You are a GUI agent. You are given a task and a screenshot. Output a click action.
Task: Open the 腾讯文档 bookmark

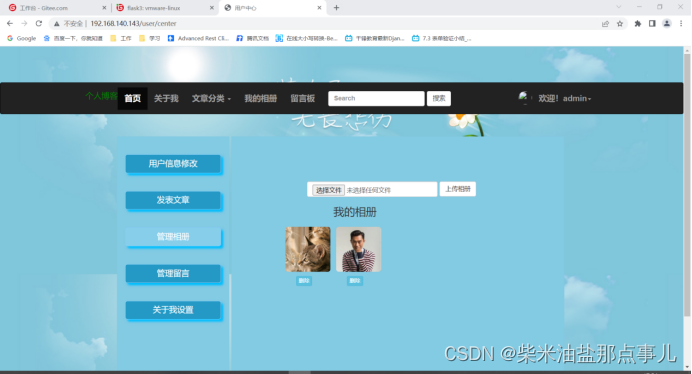tap(252, 38)
